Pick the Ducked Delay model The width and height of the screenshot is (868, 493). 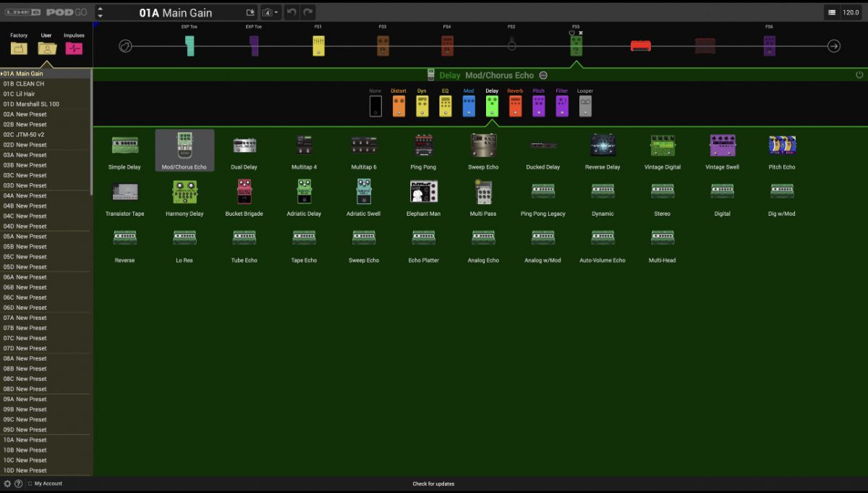[x=542, y=152]
